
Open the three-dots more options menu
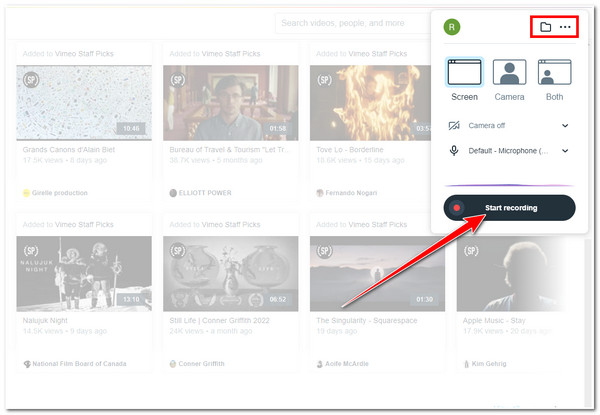[x=565, y=27]
